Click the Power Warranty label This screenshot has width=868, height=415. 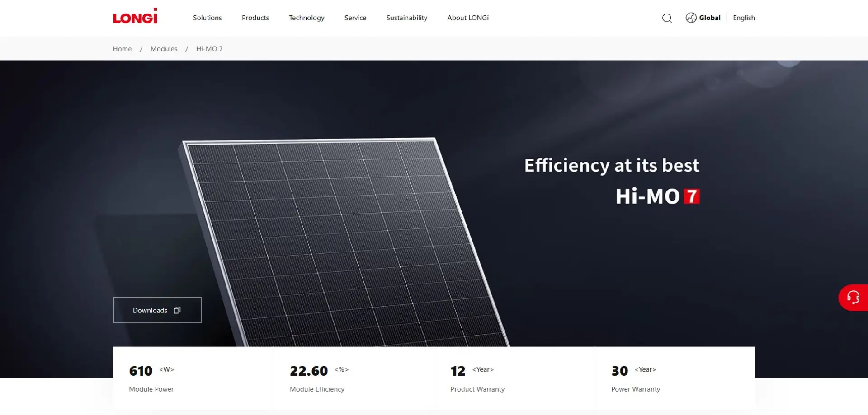tap(636, 389)
